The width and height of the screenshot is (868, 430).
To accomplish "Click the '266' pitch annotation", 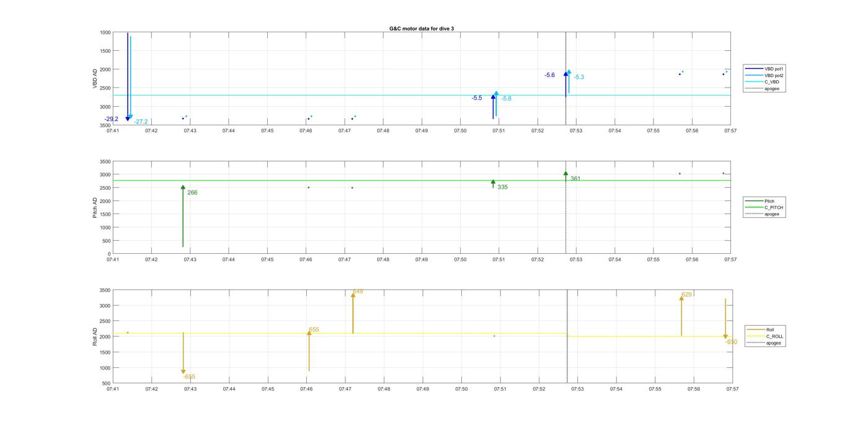I will tap(192, 193).
